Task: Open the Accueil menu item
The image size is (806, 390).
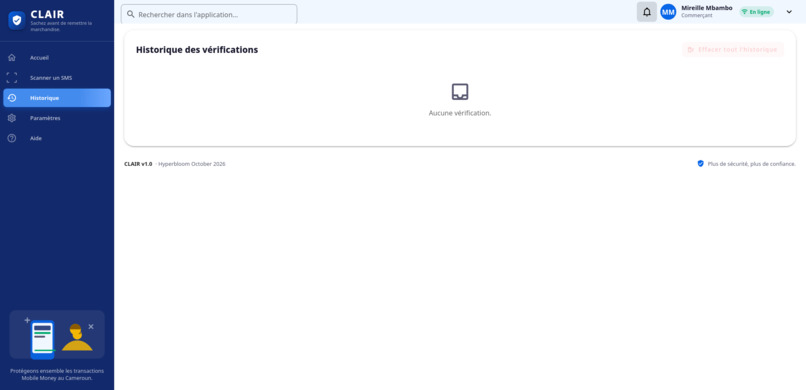Action: (57, 58)
